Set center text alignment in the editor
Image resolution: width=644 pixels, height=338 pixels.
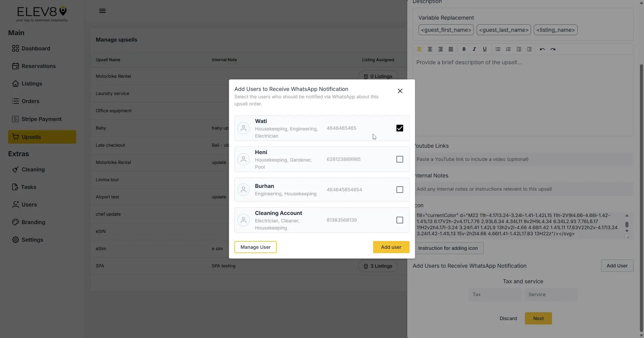[x=430, y=49]
